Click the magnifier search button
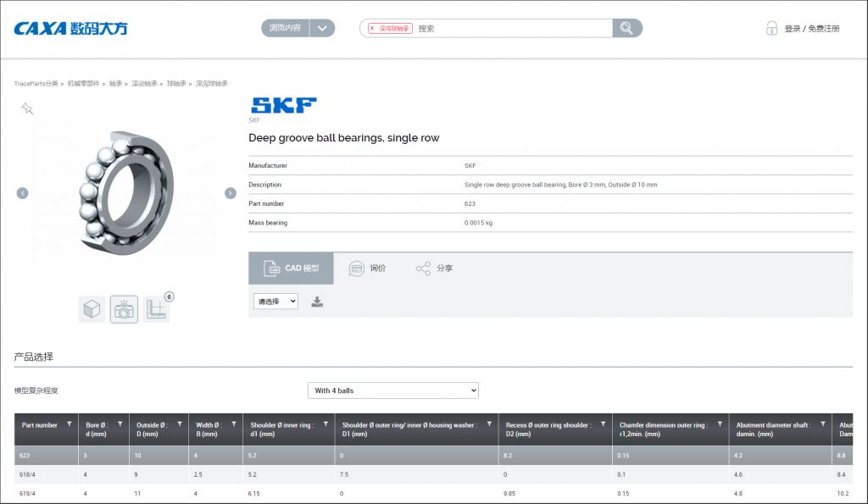Viewport: 868px width, 504px height. point(626,28)
